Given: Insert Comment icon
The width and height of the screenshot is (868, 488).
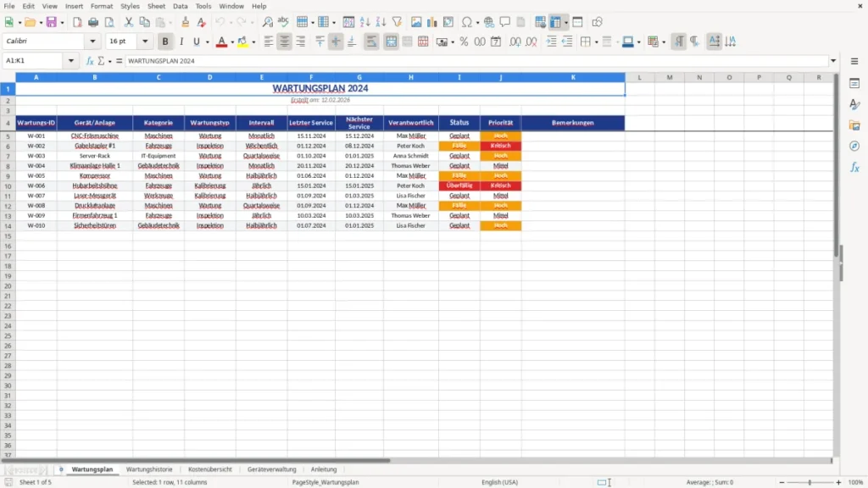Looking at the screenshot, I should click(x=505, y=22).
